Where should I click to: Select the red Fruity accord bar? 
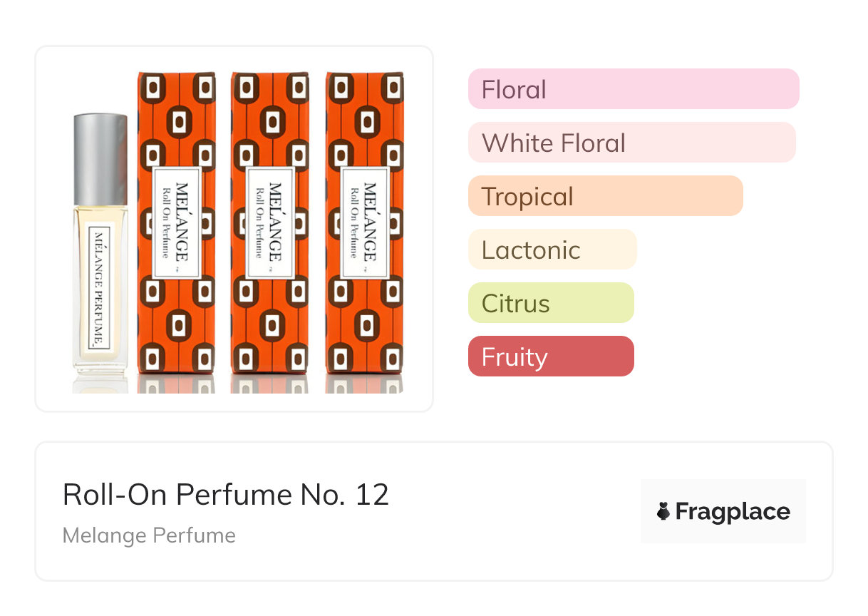550,356
